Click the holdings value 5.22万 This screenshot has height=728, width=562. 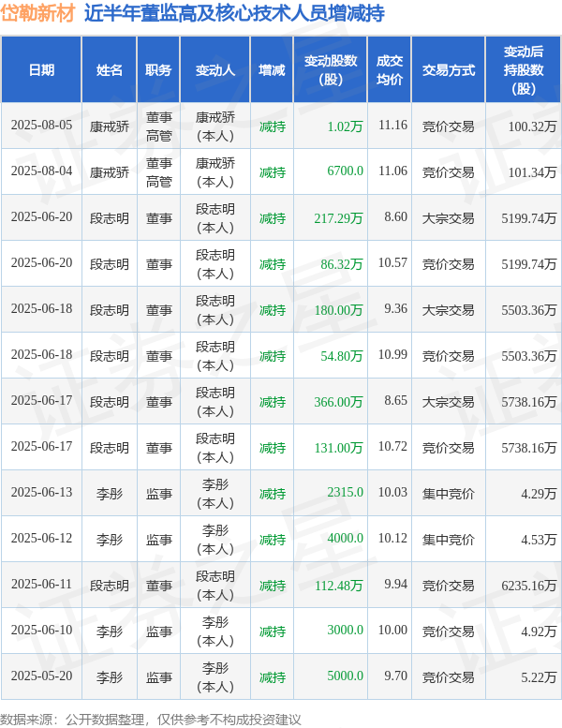tap(539, 677)
